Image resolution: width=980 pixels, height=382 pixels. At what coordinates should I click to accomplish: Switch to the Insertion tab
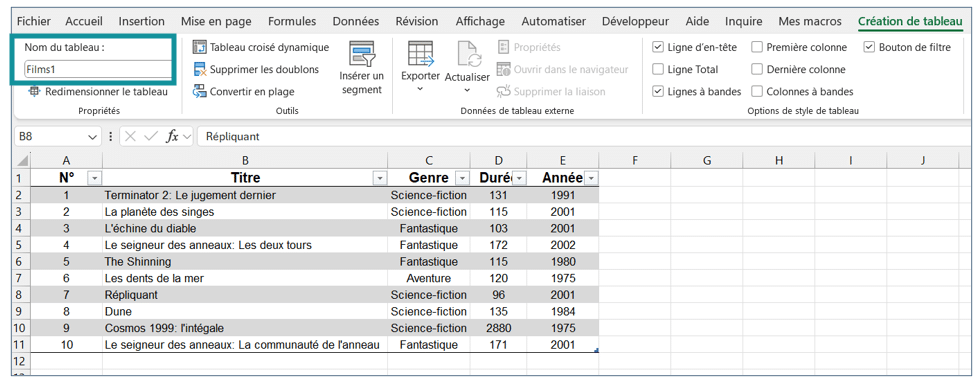pyautogui.click(x=141, y=21)
